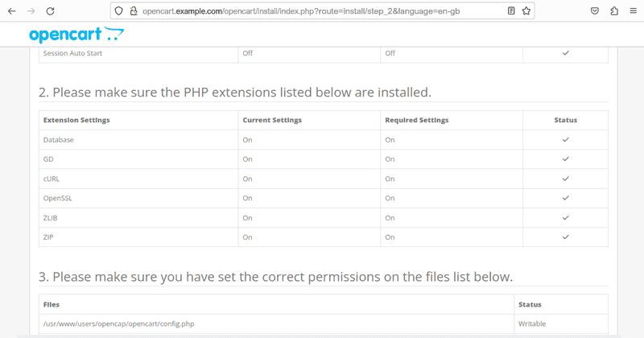Click the padlock site information icon
The height and width of the screenshot is (338, 644).
(134, 11)
